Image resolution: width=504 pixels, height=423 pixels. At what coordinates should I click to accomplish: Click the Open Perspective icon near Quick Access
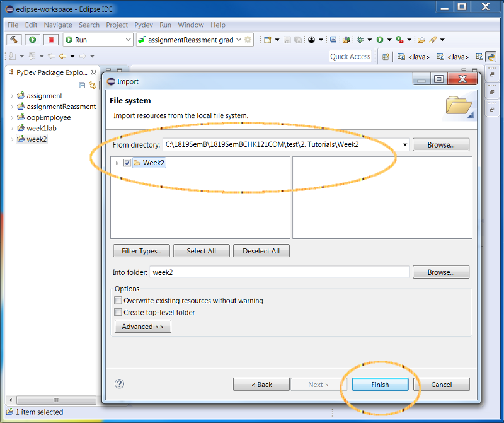(386, 57)
